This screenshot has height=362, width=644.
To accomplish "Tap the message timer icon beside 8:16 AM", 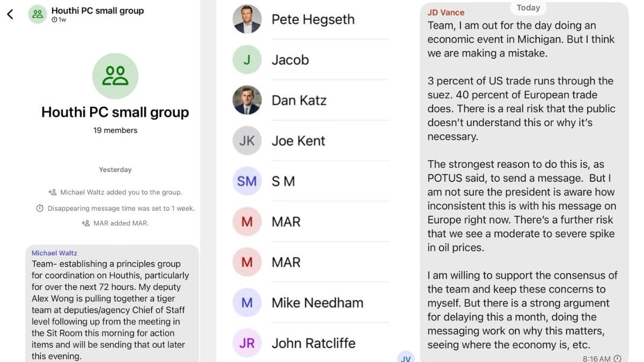I will 617,358.
